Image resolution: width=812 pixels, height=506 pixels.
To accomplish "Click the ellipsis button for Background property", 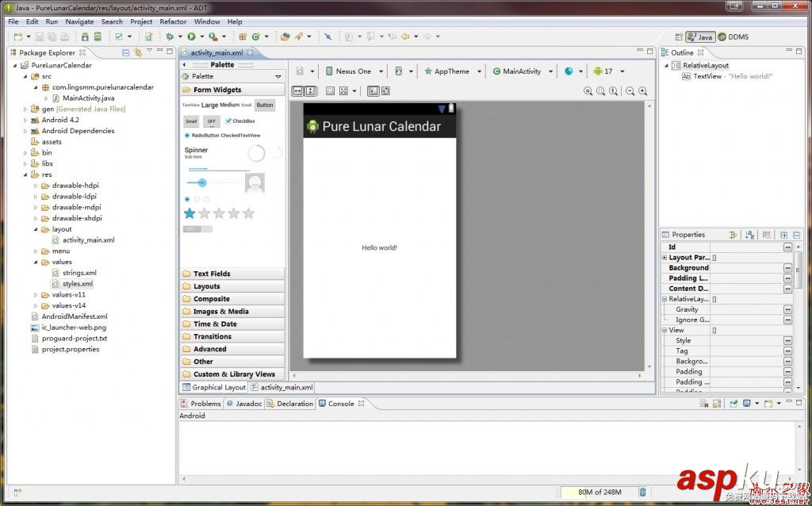I will click(787, 268).
